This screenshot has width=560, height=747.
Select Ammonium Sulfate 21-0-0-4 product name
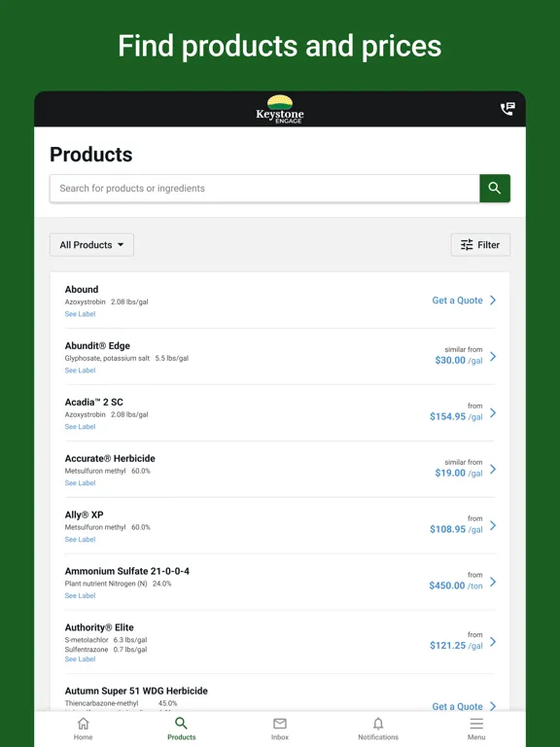click(127, 570)
